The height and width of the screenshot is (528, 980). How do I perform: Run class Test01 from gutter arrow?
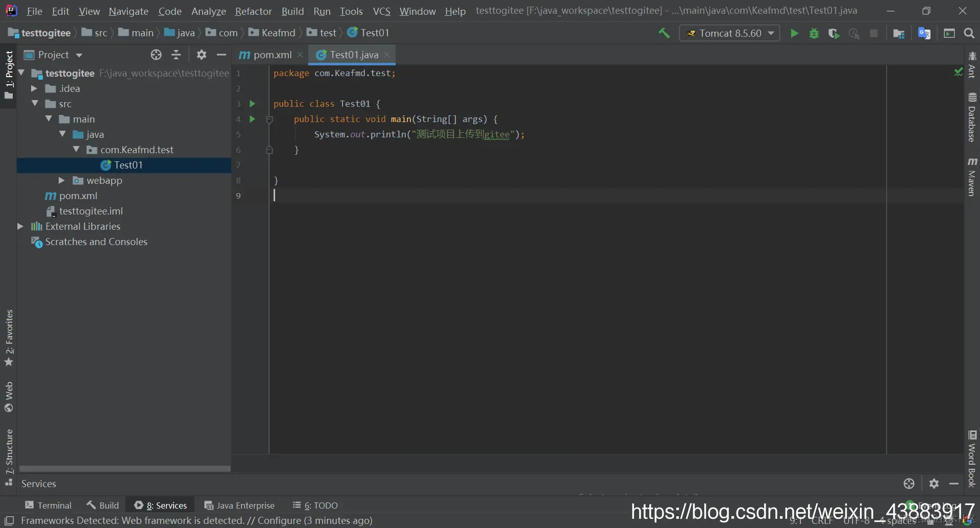(252, 104)
